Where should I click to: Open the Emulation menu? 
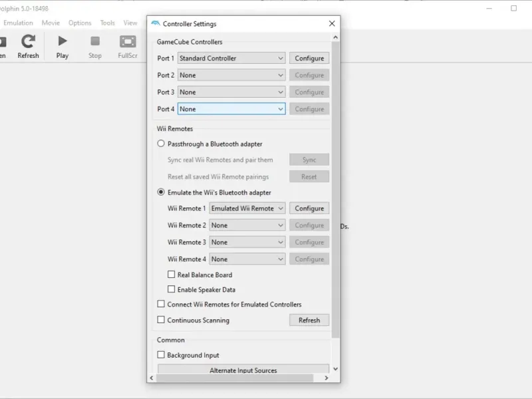(x=19, y=23)
